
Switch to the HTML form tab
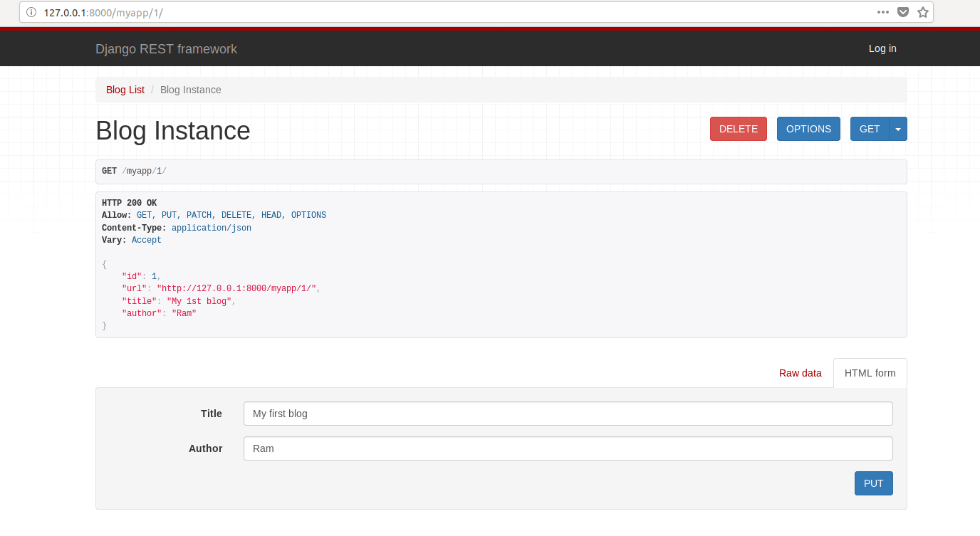(x=870, y=373)
